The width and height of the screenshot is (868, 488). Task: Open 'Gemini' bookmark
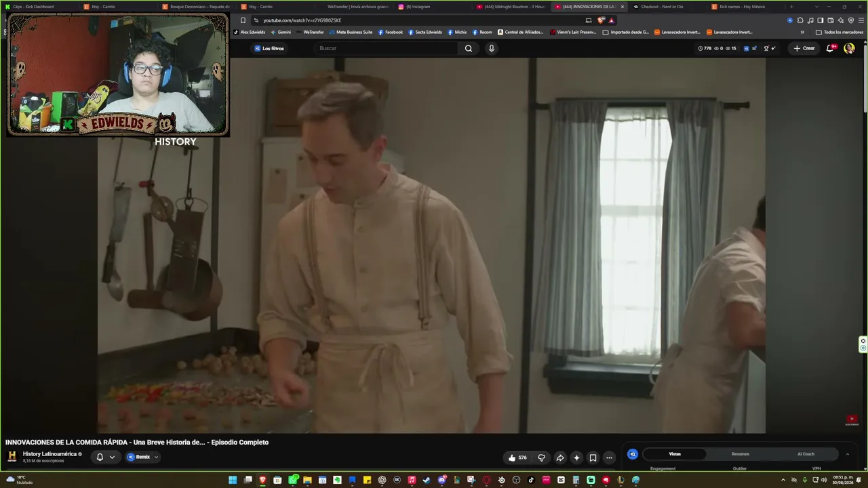point(281,32)
